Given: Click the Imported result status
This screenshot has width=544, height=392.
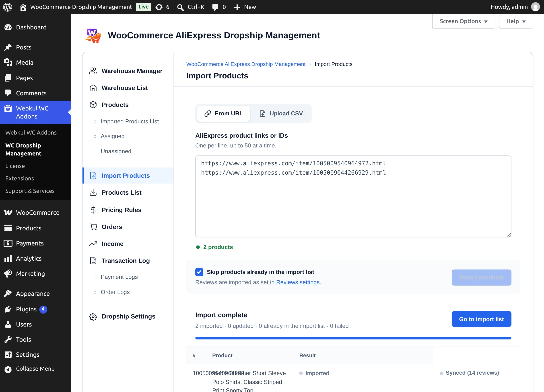Looking at the screenshot, I should tap(314, 373).
